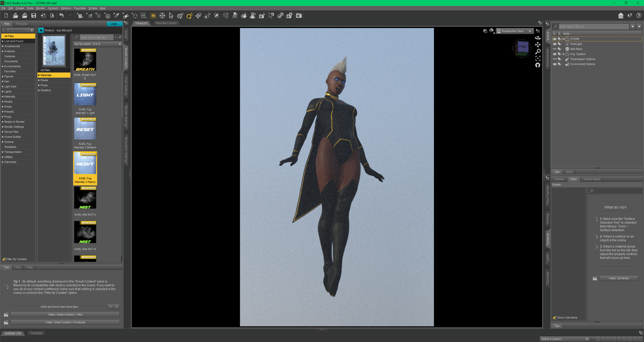Click the Login button
Screen dimensions: 644x342
(115, 24)
